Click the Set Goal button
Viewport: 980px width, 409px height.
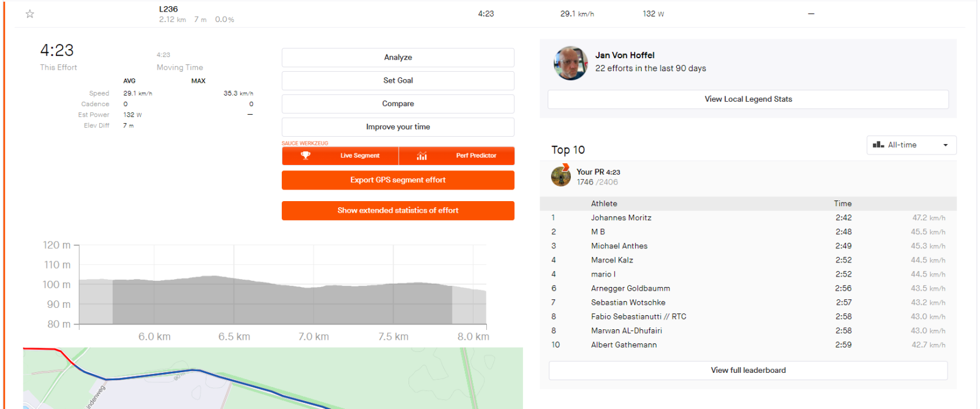[398, 80]
